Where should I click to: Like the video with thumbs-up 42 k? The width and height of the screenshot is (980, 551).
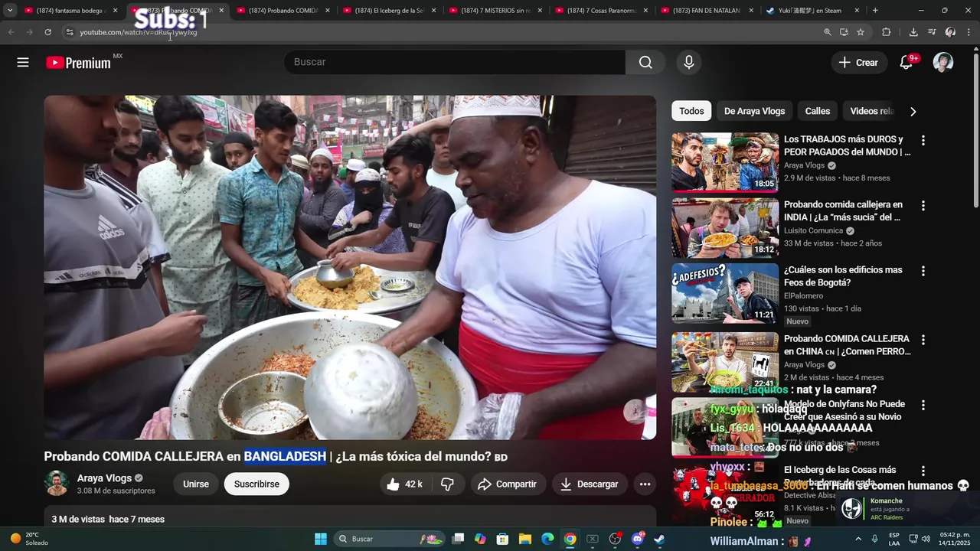pos(405,484)
